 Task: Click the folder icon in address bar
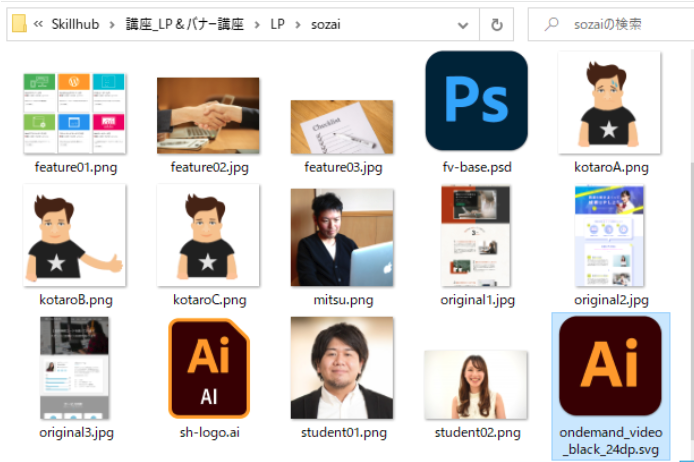[19, 24]
